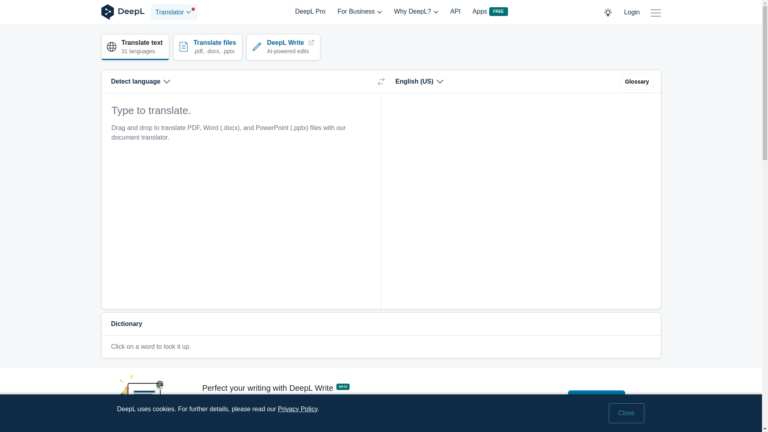768x432 pixels.
Task: Open the English (US) target language dropdown
Action: [419, 81]
